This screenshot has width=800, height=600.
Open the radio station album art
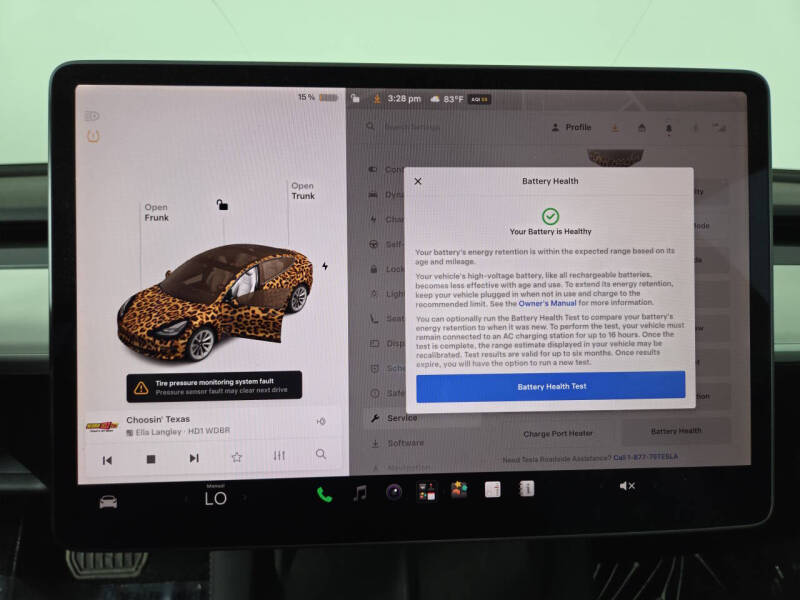[x=102, y=426]
